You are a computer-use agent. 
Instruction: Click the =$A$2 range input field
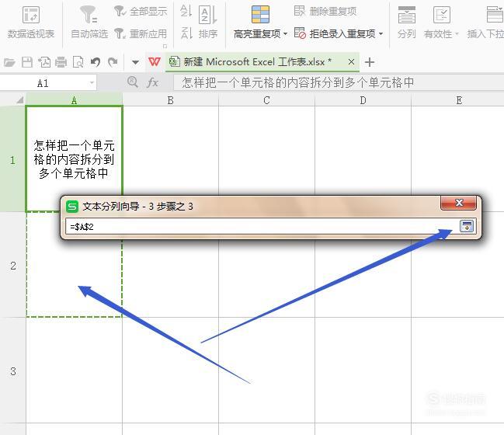[261, 227]
